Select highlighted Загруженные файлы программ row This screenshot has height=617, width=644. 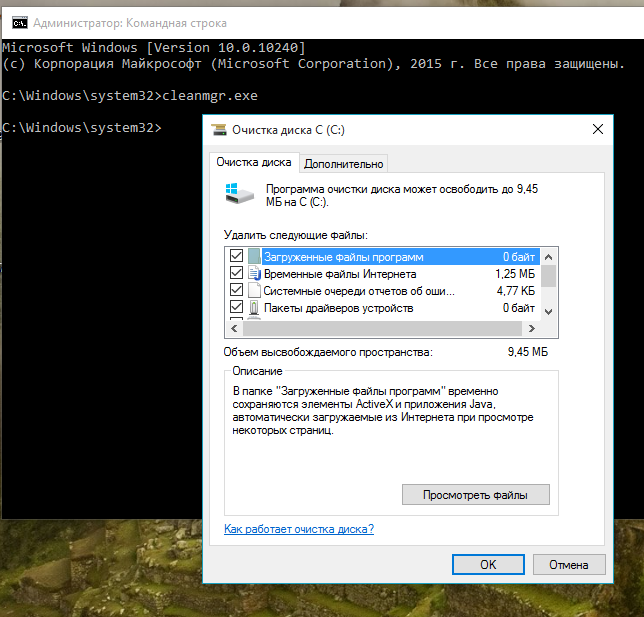[400, 257]
